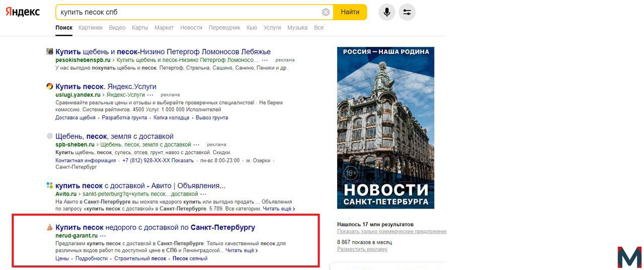This screenshot has width=644, height=270.
Task: Open the Yandex logo home page
Action: point(23,12)
